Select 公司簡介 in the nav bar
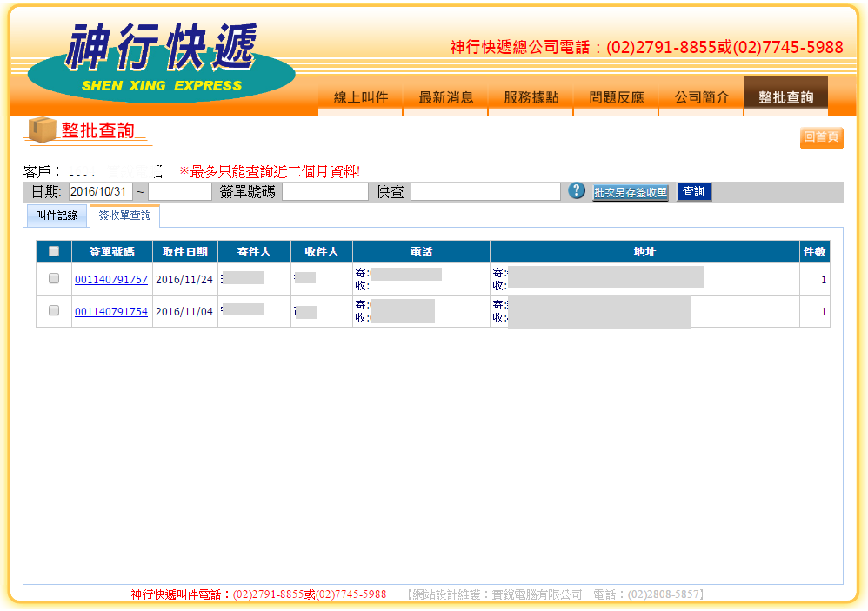Screen dimensions: 868x611 pyautogui.click(x=701, y=97)
